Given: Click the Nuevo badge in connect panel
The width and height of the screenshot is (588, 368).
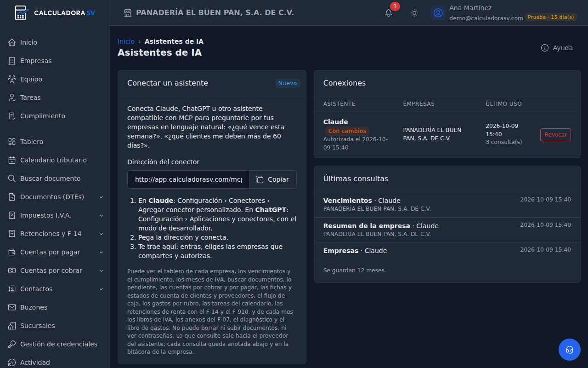Looking at the screenshot, I should tap(288, 83).
